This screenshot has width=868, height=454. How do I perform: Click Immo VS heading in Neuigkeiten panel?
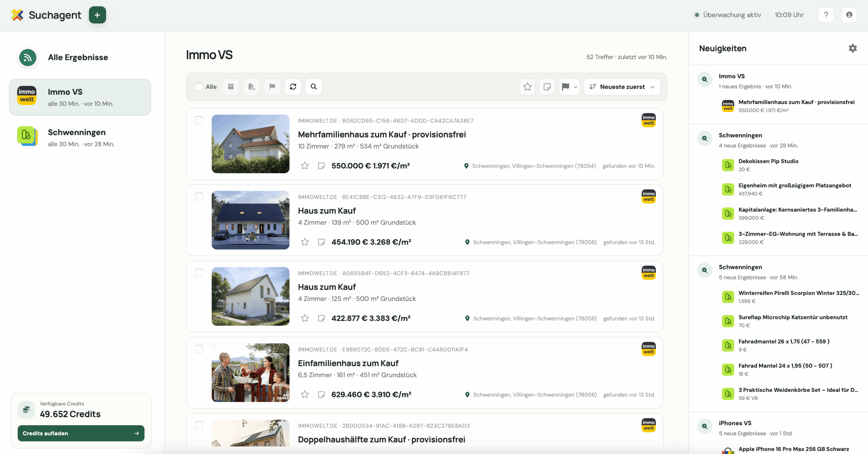click(x=732, y=76)
